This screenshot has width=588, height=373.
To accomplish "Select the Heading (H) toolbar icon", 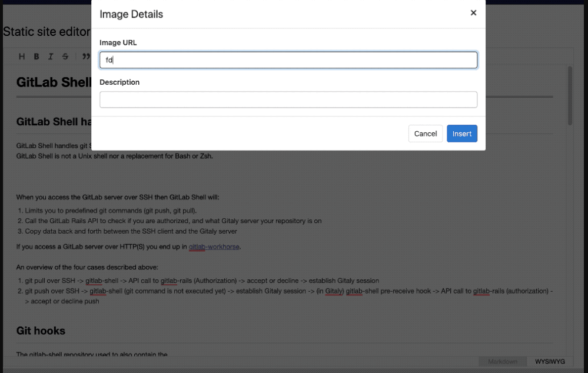I will 22,56.
